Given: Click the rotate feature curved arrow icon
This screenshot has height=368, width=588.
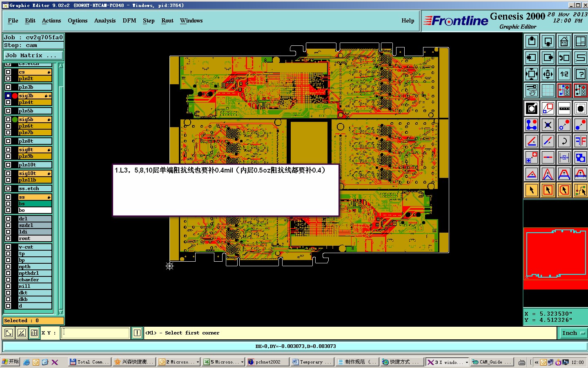Looking at the screenshot, I should [564, 141].
